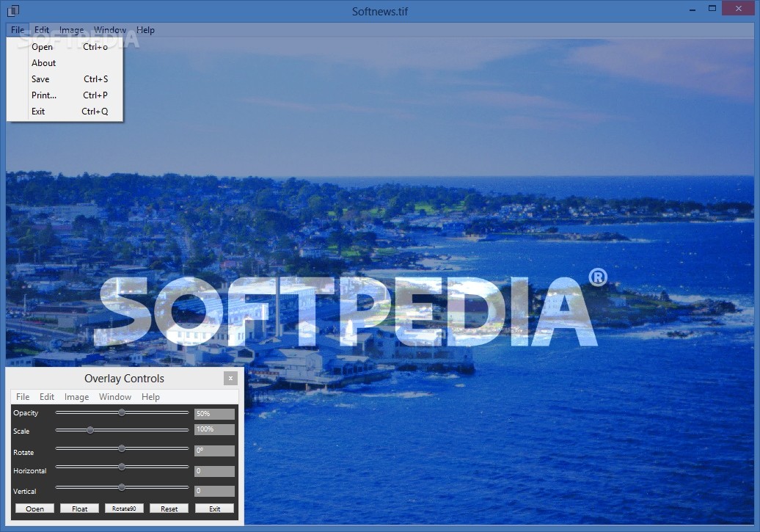Choose Exit from the File dropdown
760x532 pixels.
(x=65, y=111)
